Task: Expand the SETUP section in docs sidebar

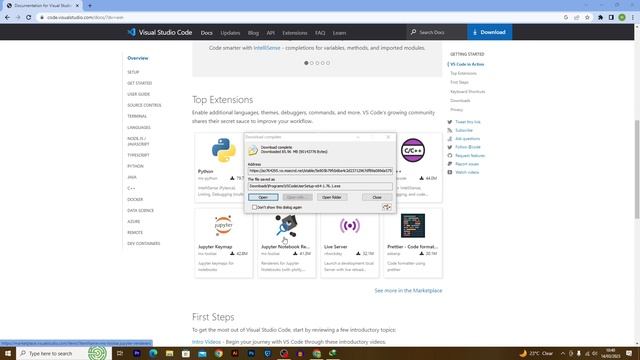Action: tap(133, 72)
